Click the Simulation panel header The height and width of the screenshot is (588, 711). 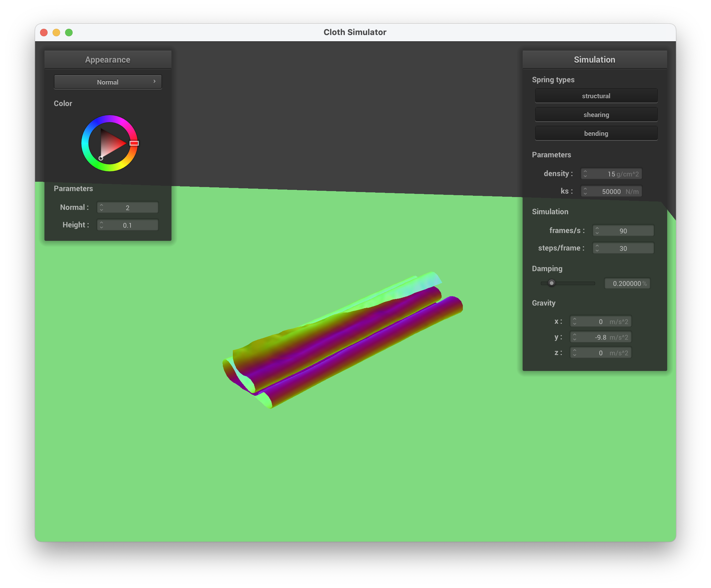[x=594, y=59]
